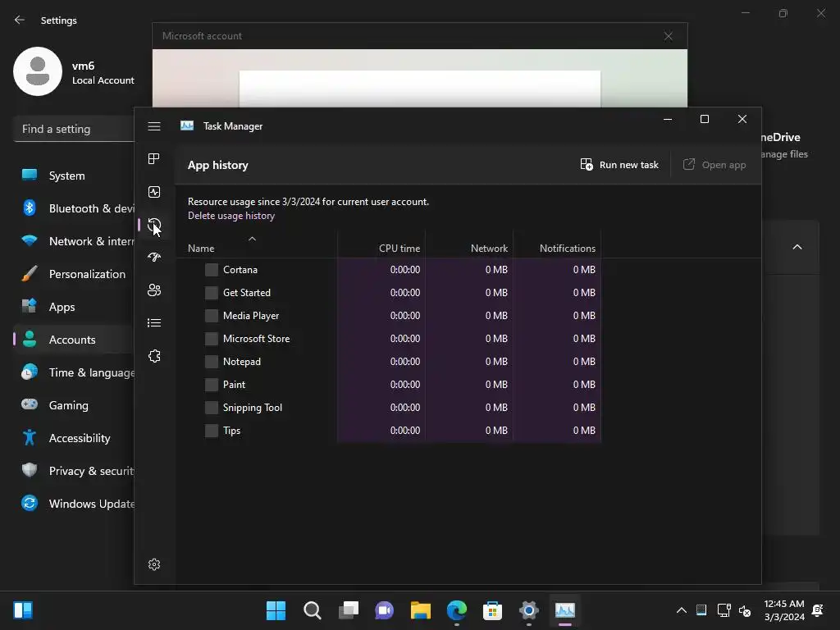This screenshot has width=840, height=630.
Task: Open File Explorer from taskbar
Action: (x=421, y=610)
